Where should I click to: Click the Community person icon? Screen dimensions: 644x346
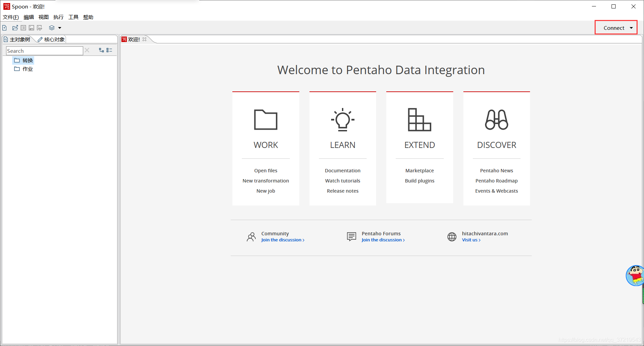251,237
